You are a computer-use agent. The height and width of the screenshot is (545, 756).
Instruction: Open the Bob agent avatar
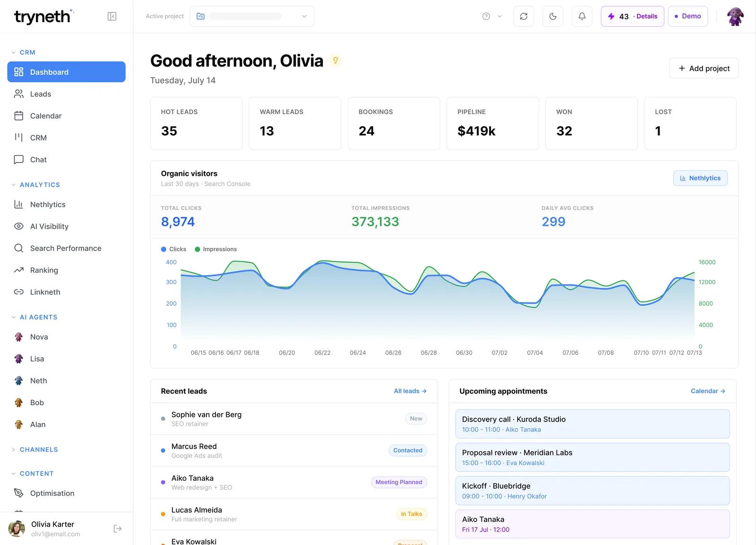point(19,403)
